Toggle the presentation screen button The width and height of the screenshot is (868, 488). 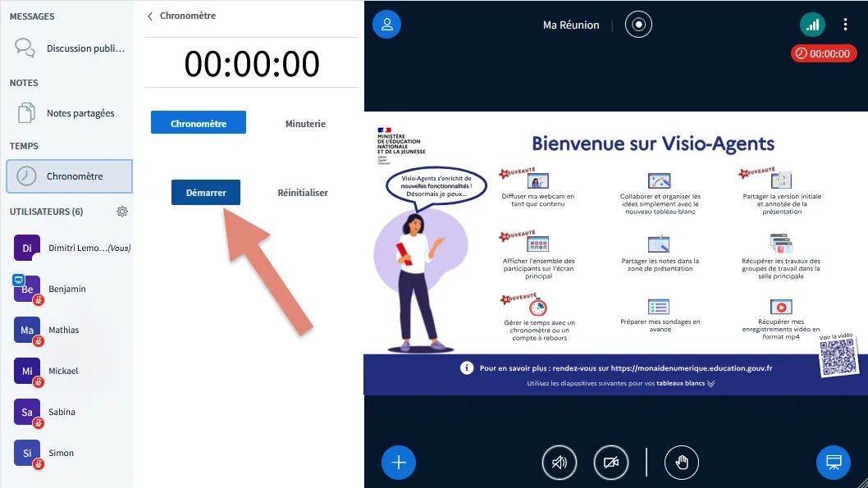pyautogui.click(x=833, y=462)
